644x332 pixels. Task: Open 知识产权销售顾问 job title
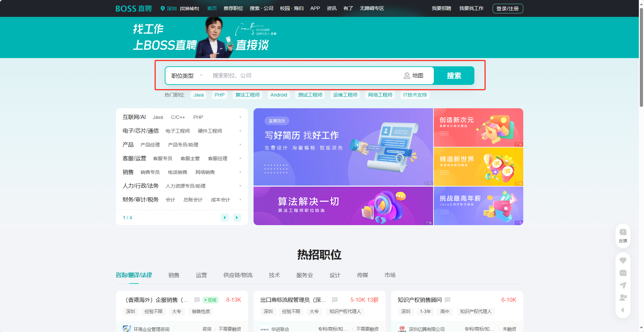(420, 300)
